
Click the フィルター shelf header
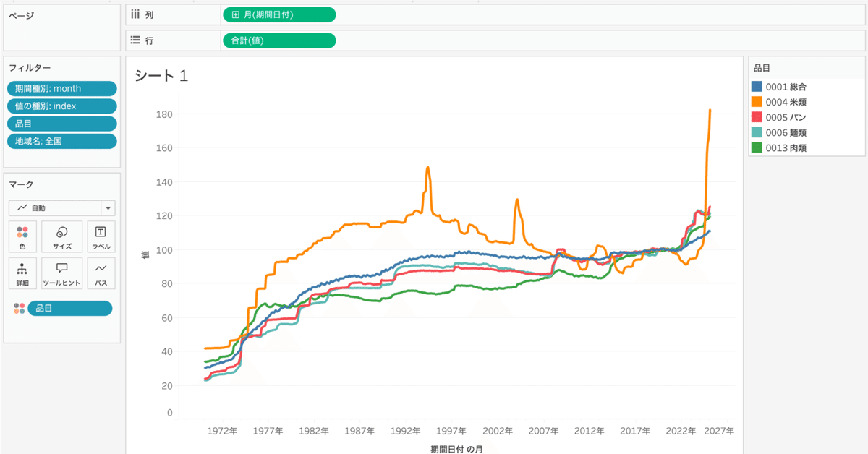click(30, 67)
